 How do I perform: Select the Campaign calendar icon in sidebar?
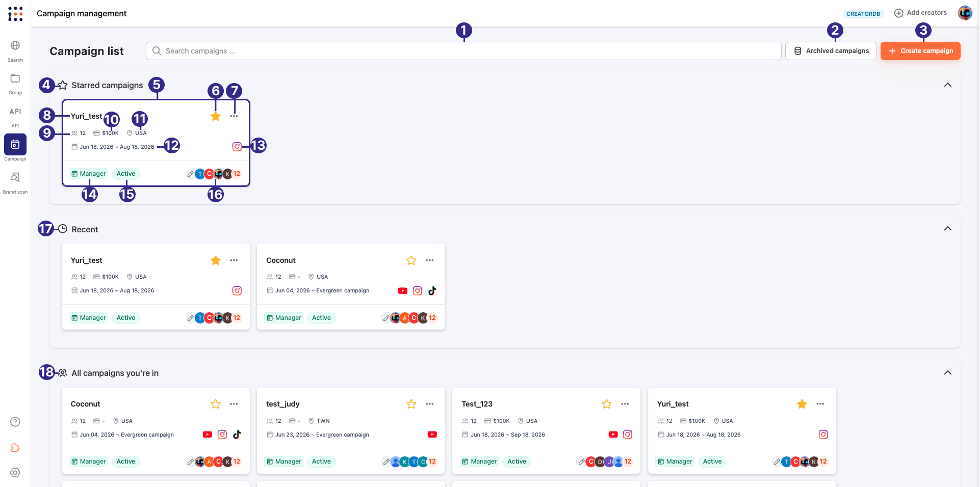tap(15, 145)
